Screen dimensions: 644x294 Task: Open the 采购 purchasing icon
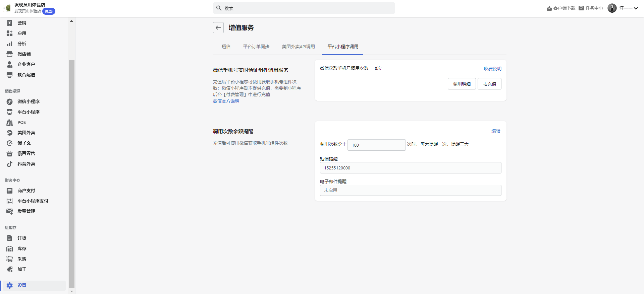coord(10,259)
